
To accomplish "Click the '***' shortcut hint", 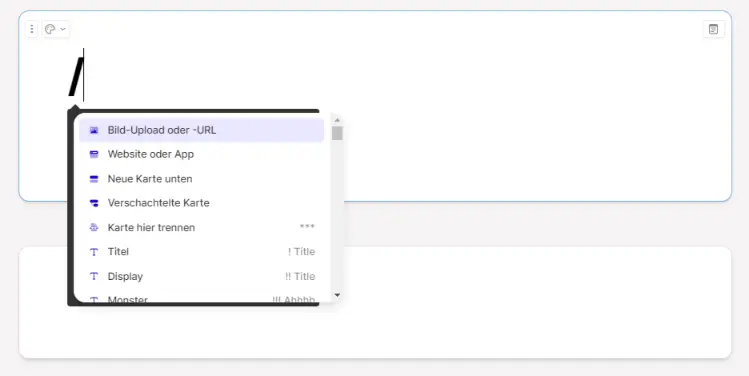I will (307, 226).
